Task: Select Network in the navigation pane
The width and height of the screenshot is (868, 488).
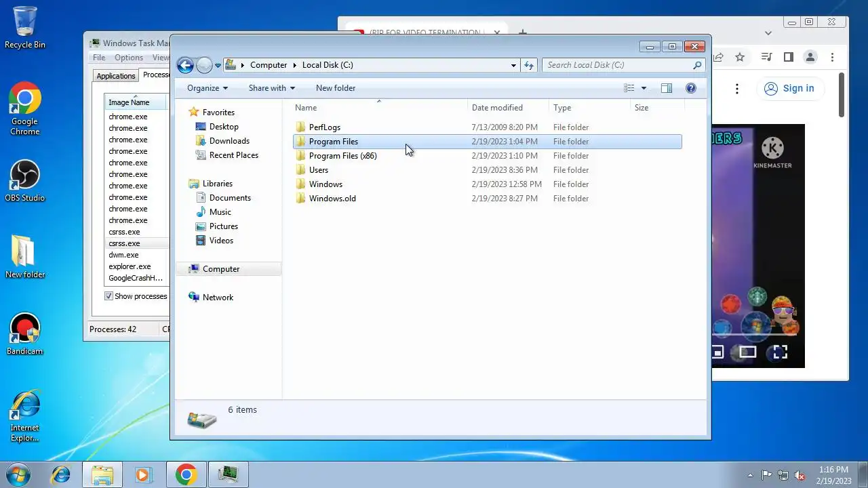Action: [x=218, y=298]
